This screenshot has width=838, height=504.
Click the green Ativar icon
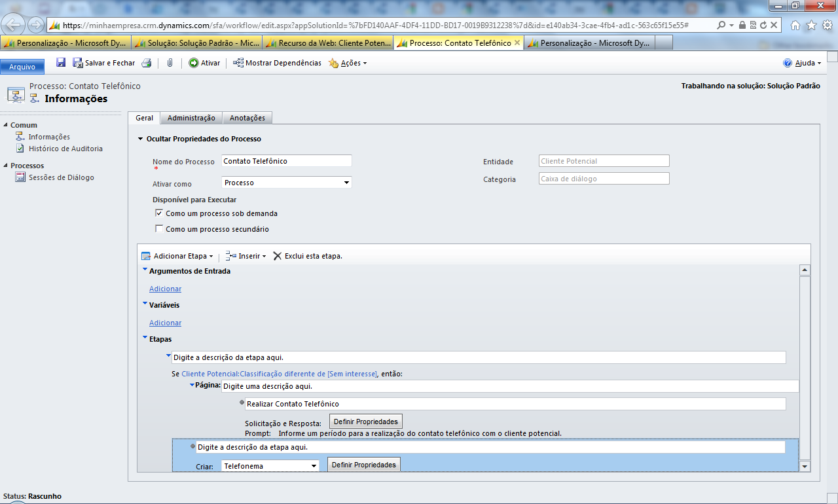[x=193, y=63]
